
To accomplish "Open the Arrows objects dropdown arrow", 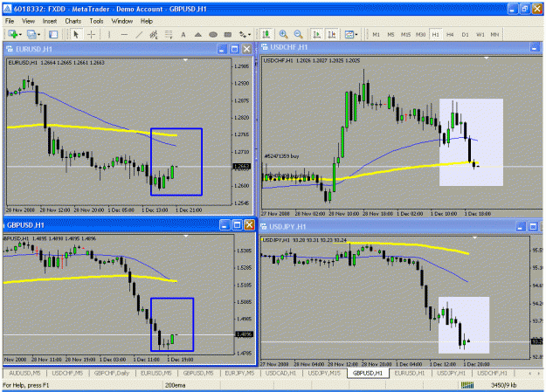I will tap(249, 34).
